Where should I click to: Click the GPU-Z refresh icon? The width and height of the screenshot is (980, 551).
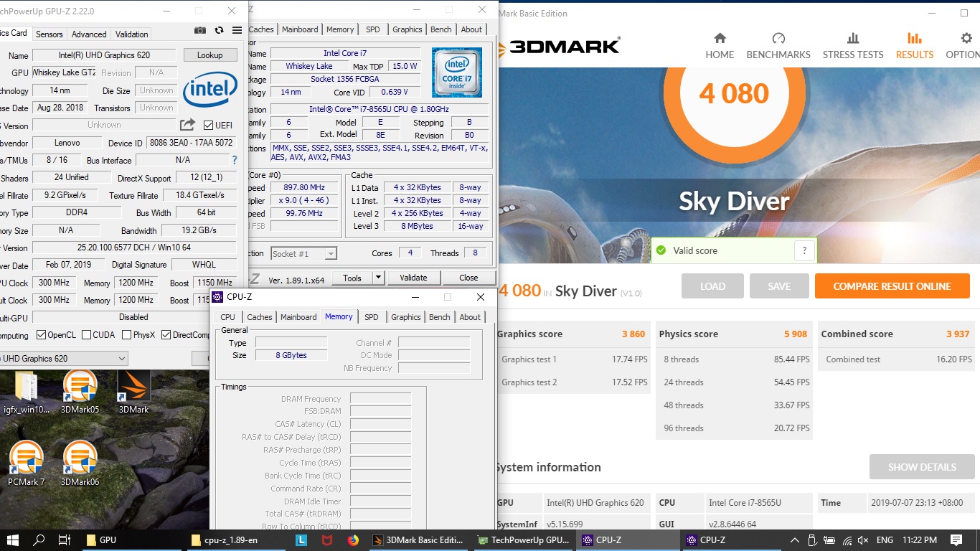pyautogui.click(x=219, y=31)
